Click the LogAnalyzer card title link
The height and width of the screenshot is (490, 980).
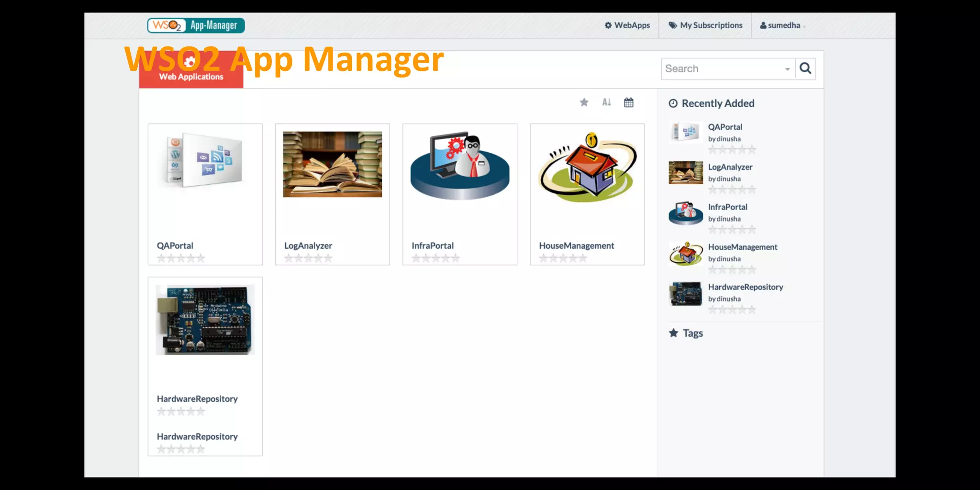point(308,245)
